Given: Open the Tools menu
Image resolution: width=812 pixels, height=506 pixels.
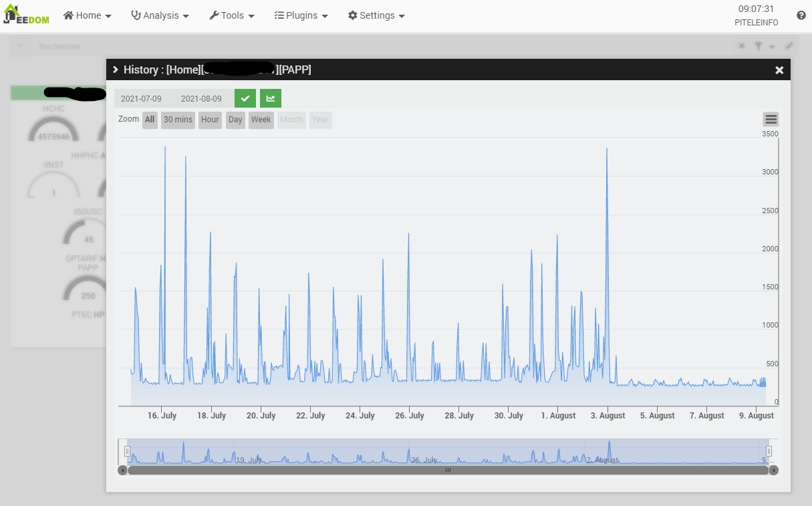Looking at the screenshot, I should click(232, 15).
